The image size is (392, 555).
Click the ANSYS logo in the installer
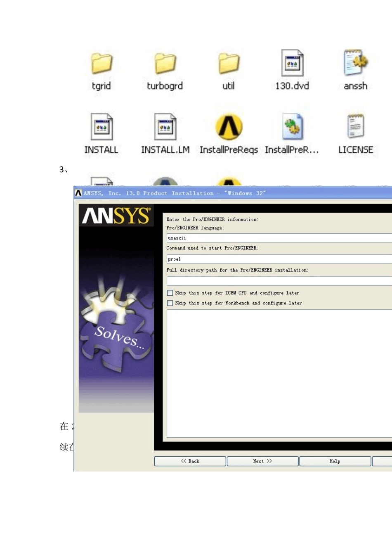pyautogui.click(x=116, y=215)
